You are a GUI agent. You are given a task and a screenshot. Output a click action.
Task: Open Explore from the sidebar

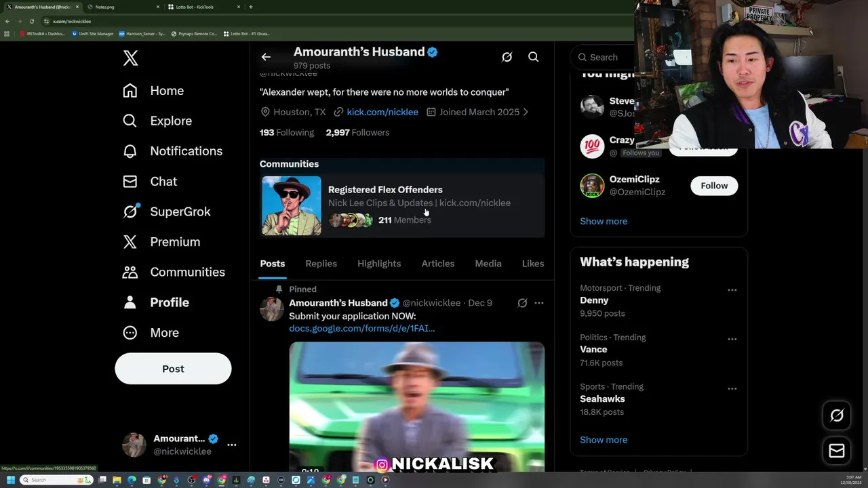[x=157, y=121]
